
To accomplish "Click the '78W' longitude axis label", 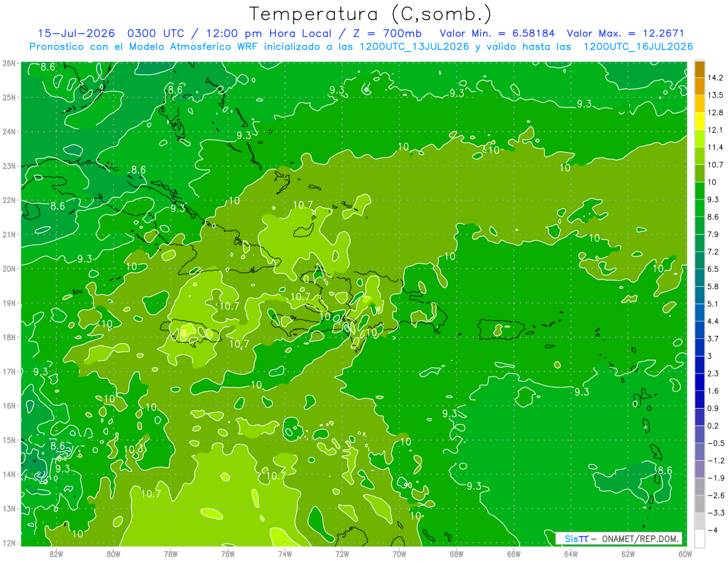I will (170, 554).
